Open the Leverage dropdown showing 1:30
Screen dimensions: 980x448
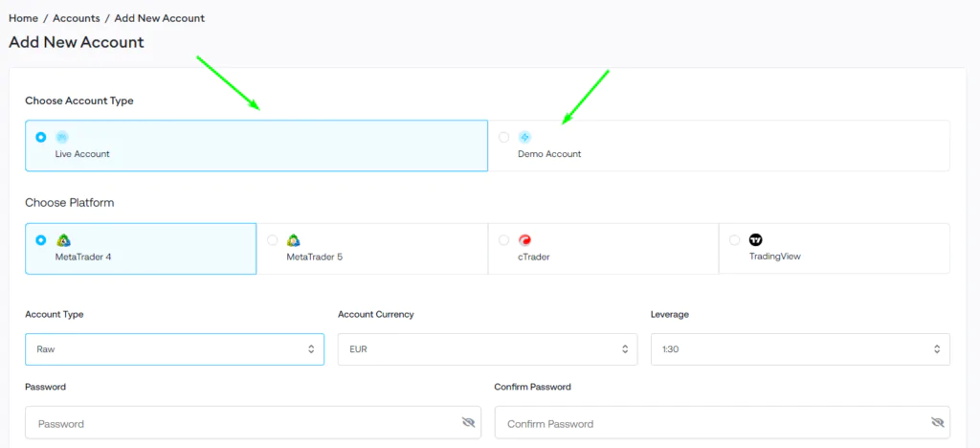tap(800, 349)
